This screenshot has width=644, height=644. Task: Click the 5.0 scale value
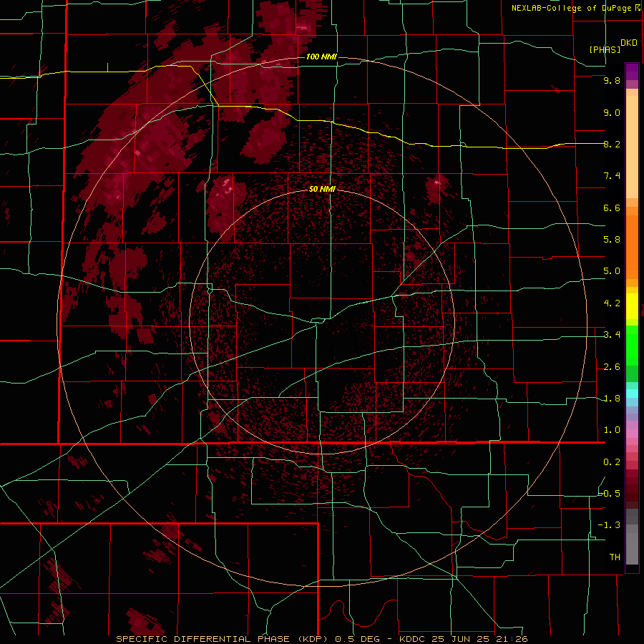coord(612,271)
